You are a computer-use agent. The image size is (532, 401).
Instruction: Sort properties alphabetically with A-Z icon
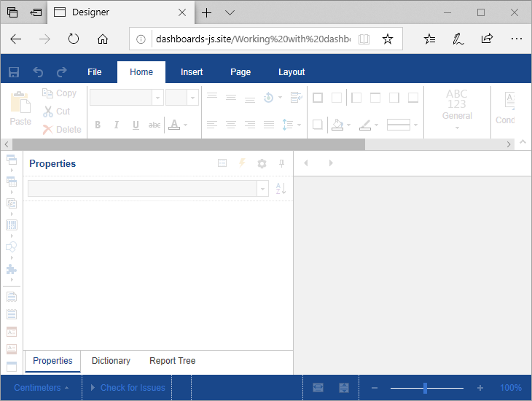click(x=281, y=189)
